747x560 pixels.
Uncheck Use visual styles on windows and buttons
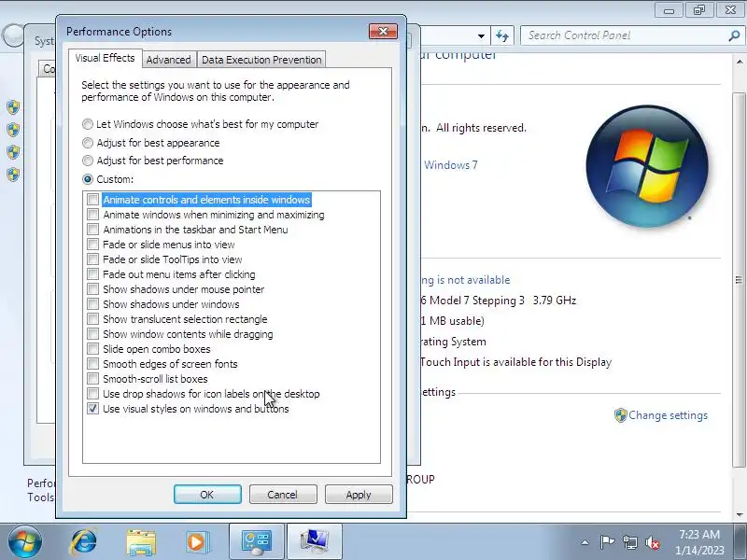coord(92,409)
